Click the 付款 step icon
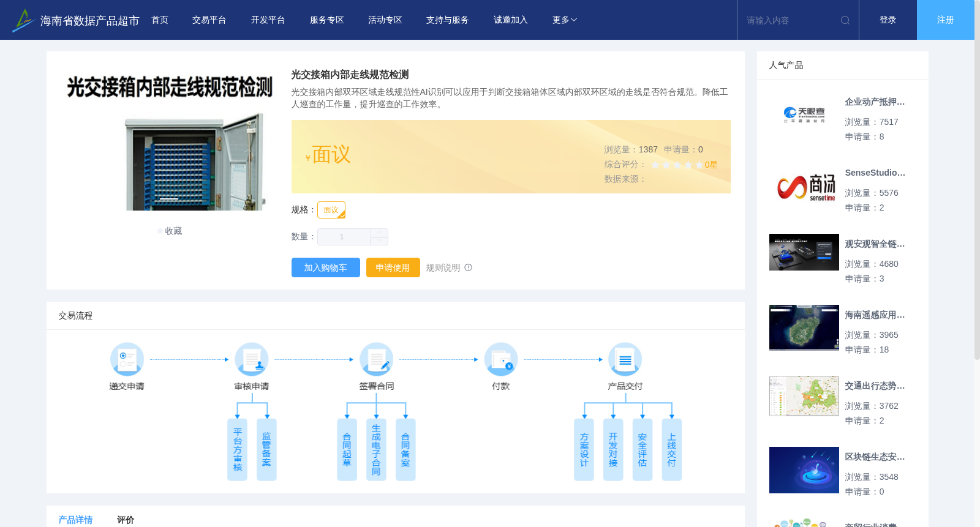Viewport: 980px width, 527px height. (x=501, y=359)
